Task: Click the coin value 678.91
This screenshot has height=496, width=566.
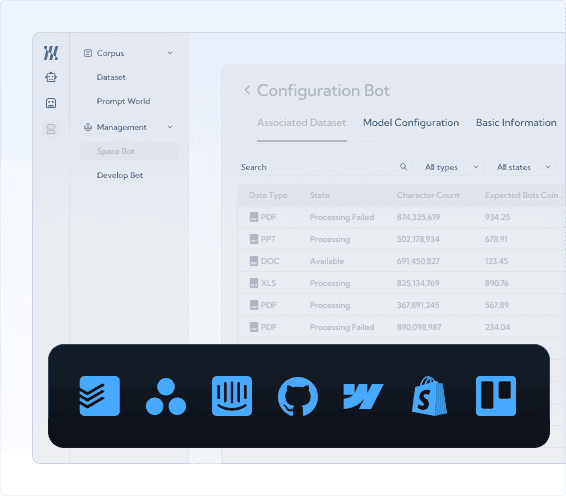Action: [496, 239]
